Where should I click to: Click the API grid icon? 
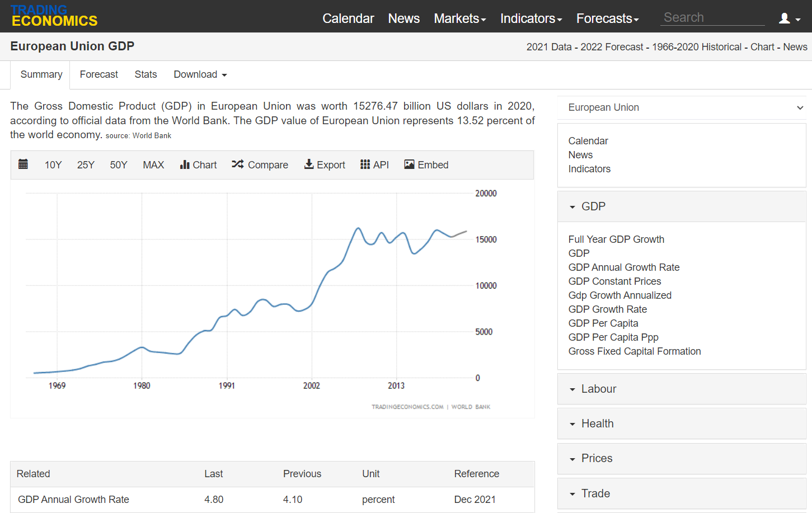click(x=365, y=164)
